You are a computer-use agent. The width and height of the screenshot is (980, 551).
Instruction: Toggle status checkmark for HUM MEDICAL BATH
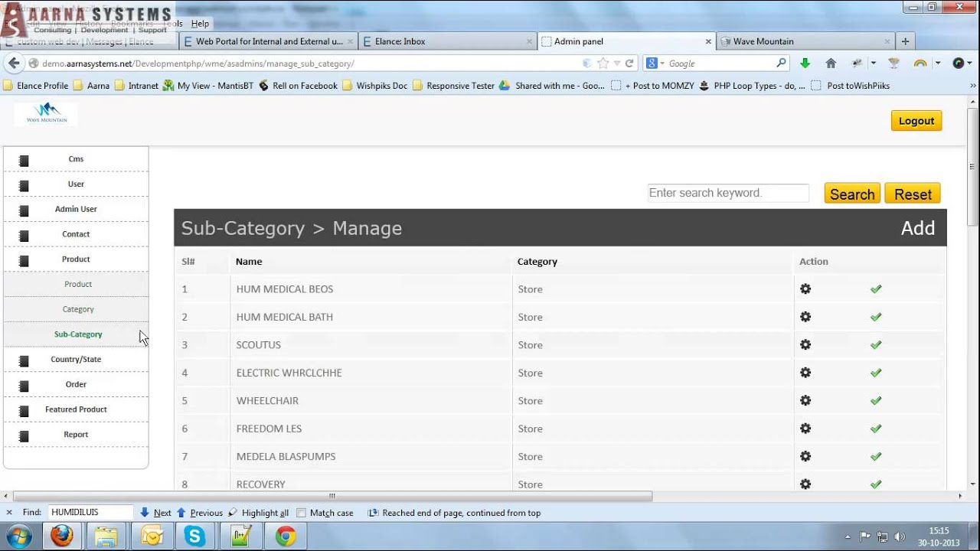point(876,317)
